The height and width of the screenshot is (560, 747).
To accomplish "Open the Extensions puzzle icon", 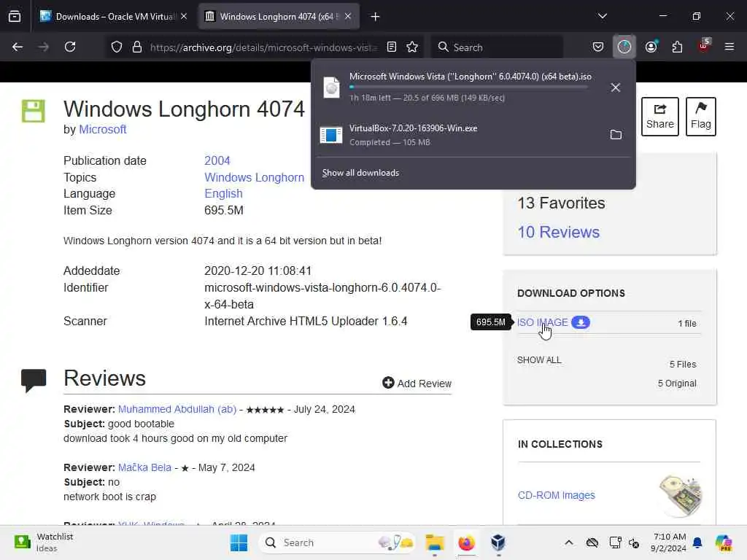I will click(x=677, y=47).
